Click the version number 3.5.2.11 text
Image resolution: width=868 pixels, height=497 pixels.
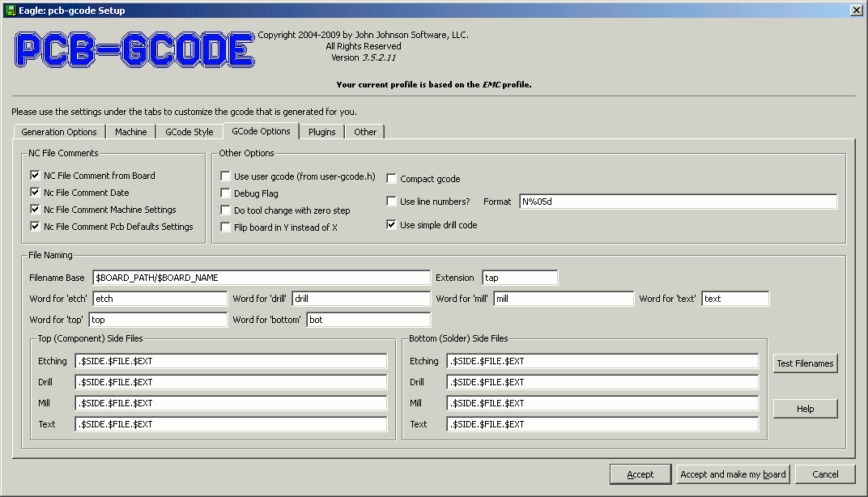[x=379, y=57]
